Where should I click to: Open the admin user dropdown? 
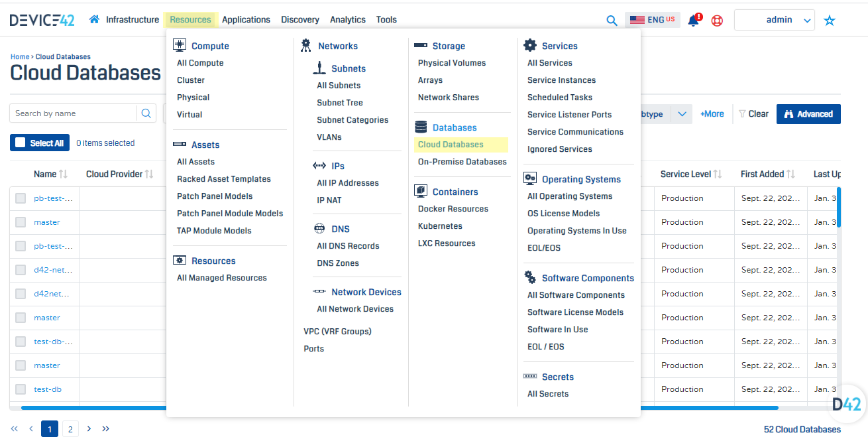coord(775,20)
